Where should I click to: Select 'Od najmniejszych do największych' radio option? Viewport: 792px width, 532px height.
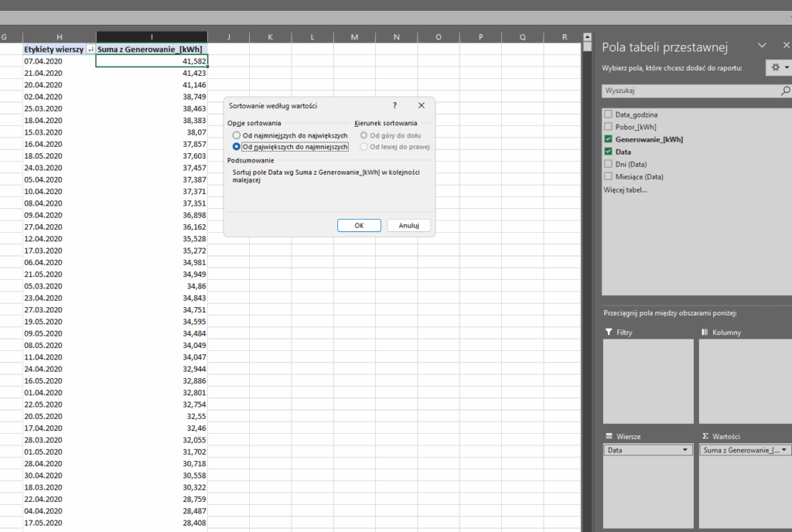237,135
